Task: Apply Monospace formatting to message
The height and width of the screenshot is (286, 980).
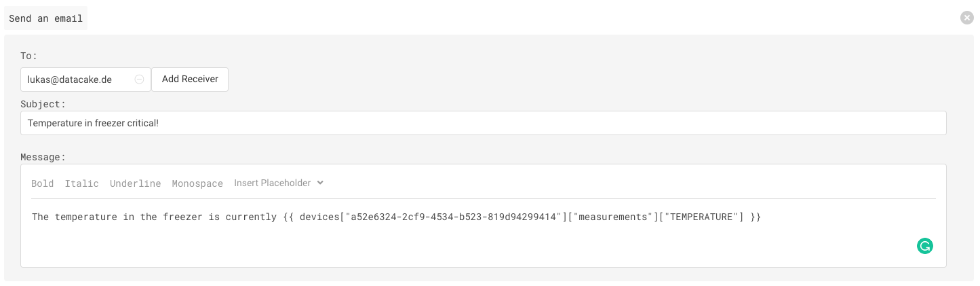Action: [197, 183]
